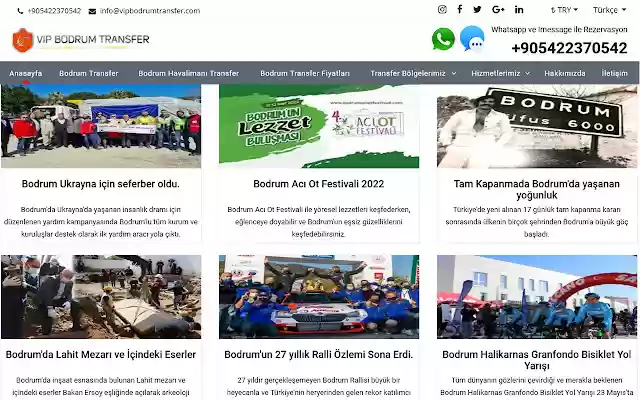Screen dimensions: 640x400
Task: Click the Bodrum Rallisi article summary paragraph
Action: pos(319,386)
